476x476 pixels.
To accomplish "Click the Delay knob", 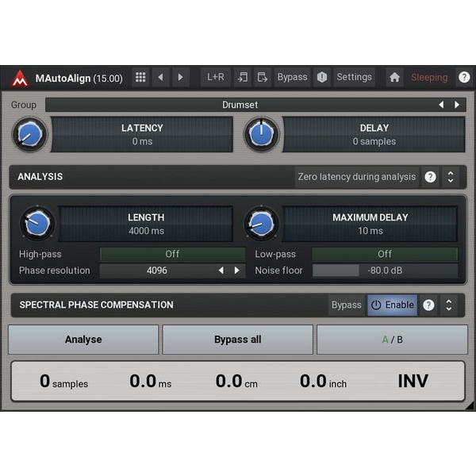I will 261,135.
